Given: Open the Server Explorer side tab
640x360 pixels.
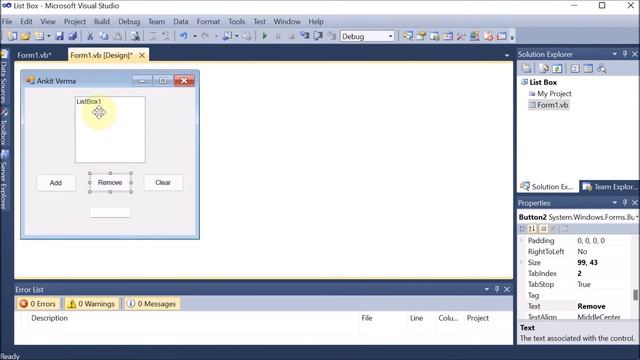Looking at the screenshot, I should point(4,180).
